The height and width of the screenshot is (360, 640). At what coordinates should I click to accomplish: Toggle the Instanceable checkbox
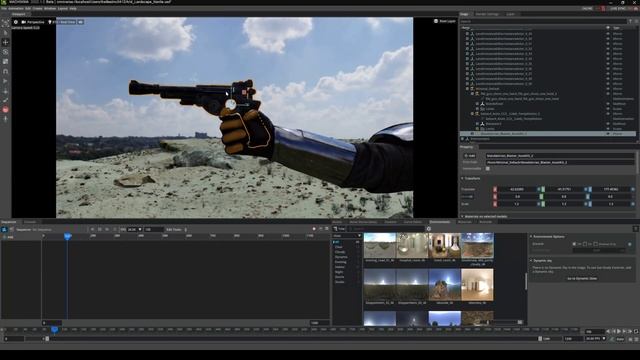click(488, 169)
